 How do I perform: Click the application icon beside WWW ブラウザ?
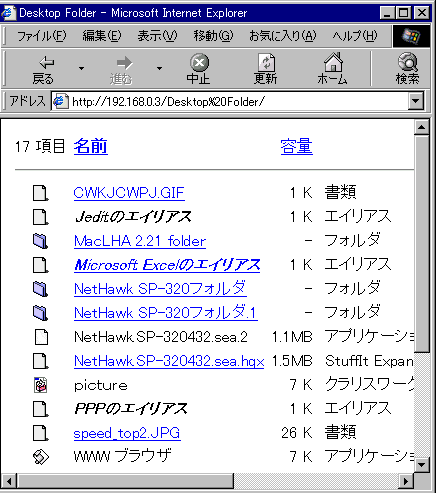(41, 457)
